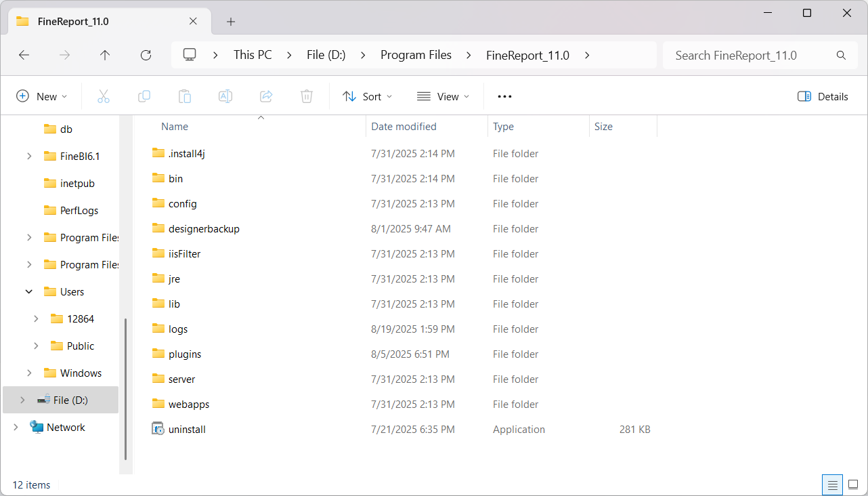
Task: Click the Cut icon in the toolbar
Action: [x=103, y=96]
